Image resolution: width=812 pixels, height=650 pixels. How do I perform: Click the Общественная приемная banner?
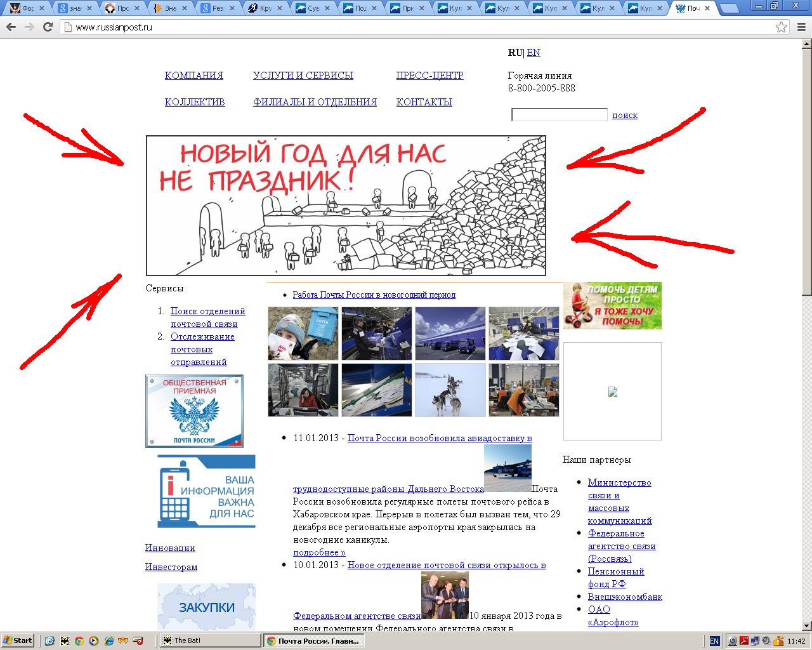click(x=194, y=411)
